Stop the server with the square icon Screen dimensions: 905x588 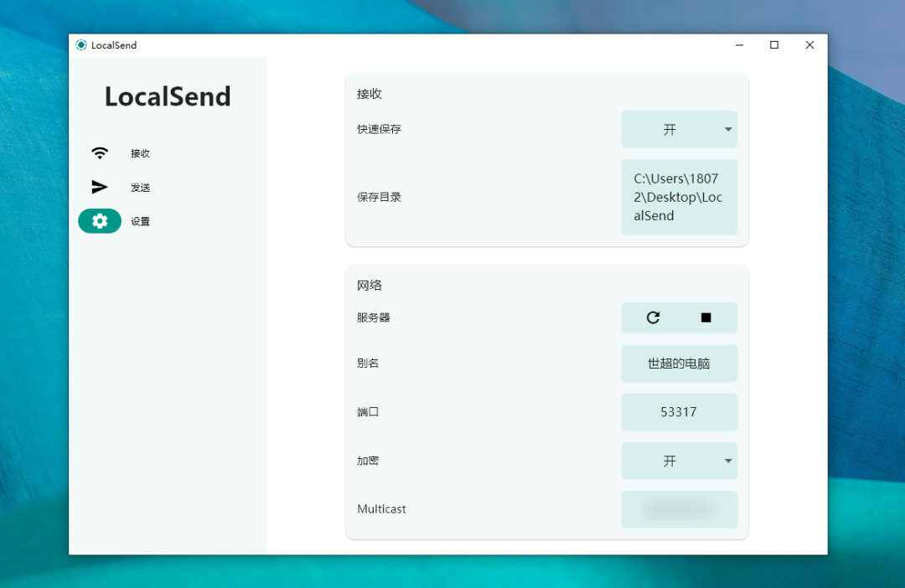706,317
